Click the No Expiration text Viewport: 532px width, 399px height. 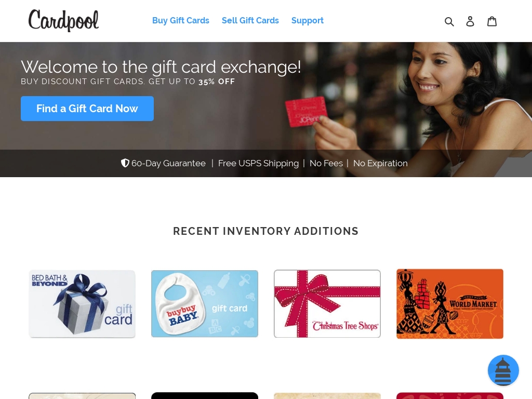pos(380,163)
